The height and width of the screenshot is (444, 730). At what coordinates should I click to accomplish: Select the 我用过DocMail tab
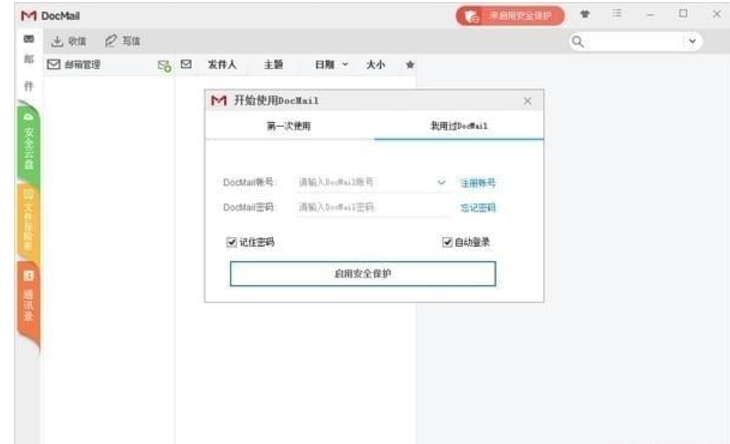pyautogui.click(x=459, y=126)
